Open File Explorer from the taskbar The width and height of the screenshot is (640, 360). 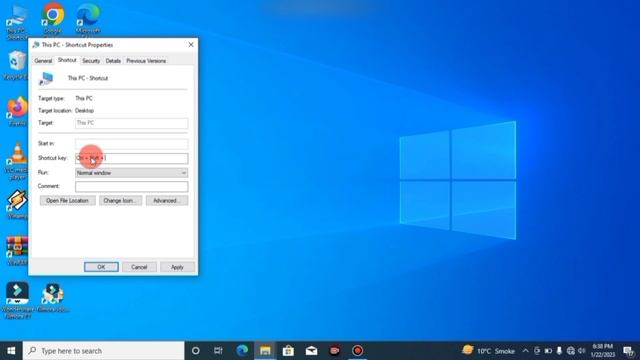click(265, 351)
